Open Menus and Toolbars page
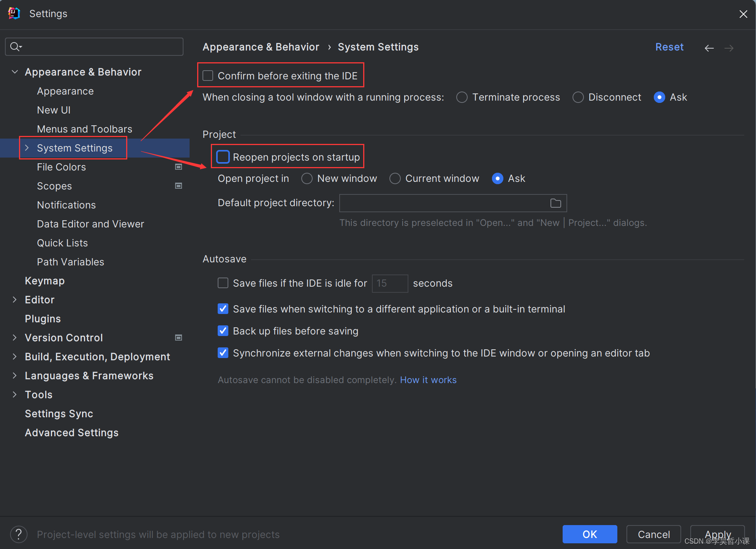 pyautogui.click(x=84, y=129)
